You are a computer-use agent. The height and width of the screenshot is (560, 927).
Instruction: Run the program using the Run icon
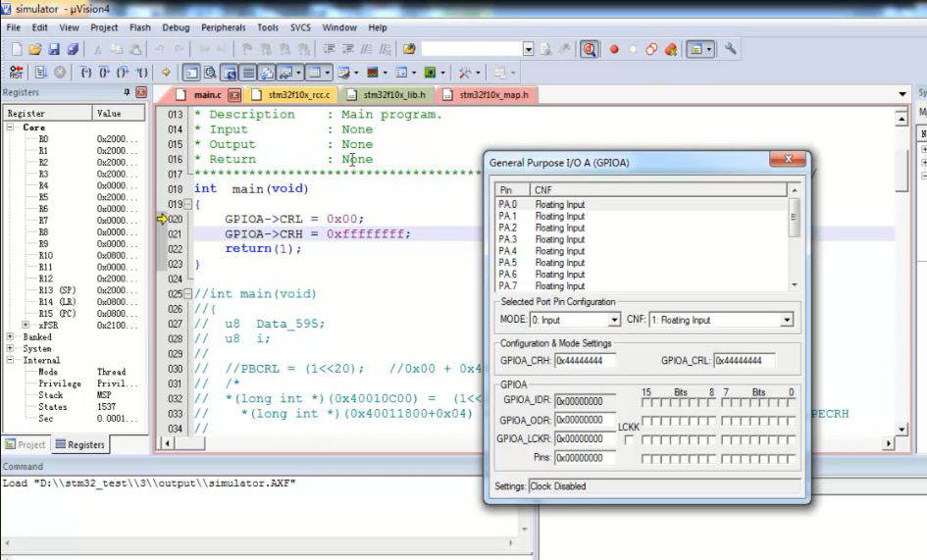41,73
